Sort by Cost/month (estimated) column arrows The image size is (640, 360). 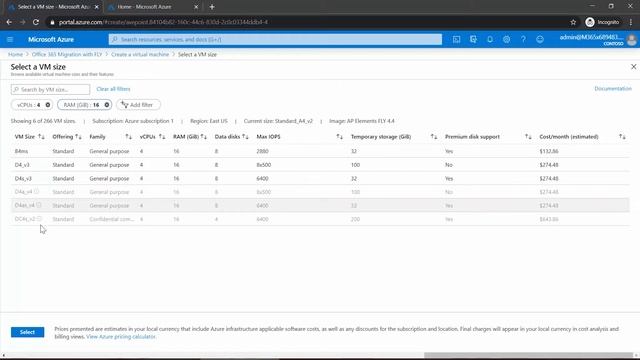pos(622,137)
